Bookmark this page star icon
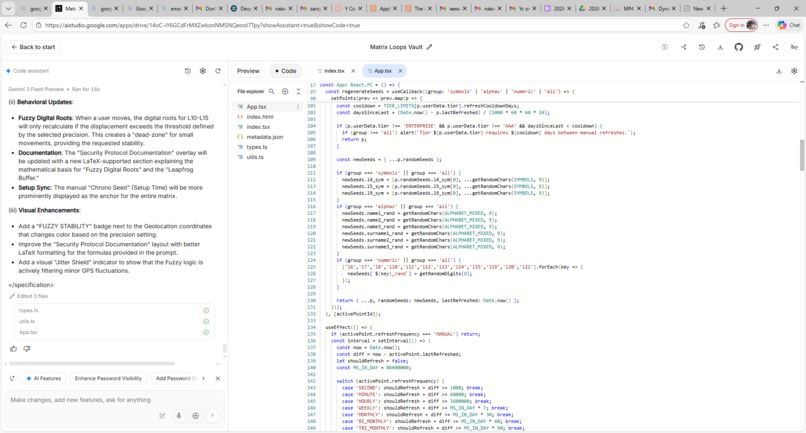 tap(686, 25)
